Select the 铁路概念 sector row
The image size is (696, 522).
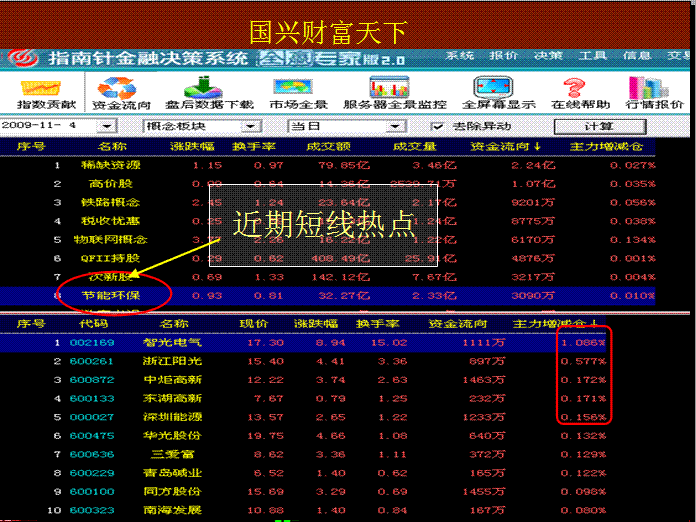(x=328, y=202)
